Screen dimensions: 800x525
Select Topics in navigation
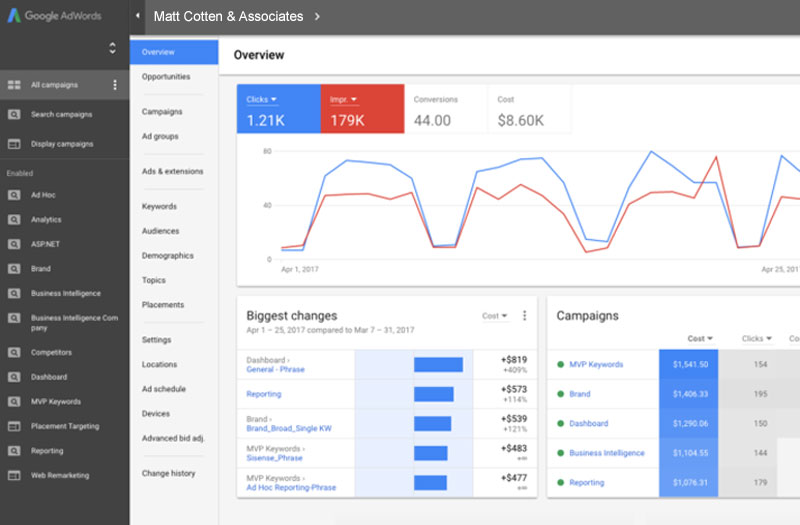tap(154, 280)
